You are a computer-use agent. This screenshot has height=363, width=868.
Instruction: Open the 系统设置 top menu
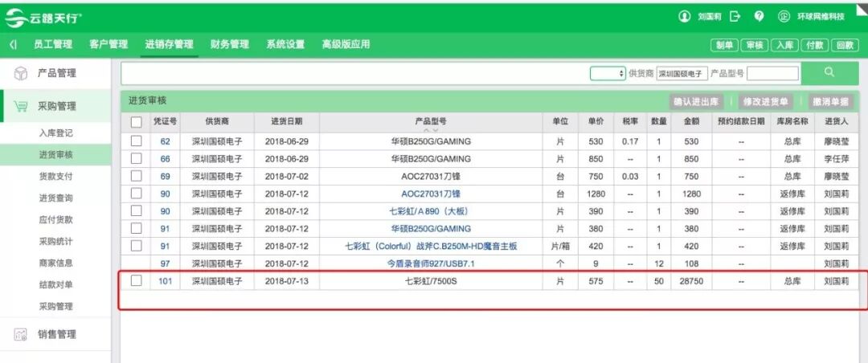[x=285, y=44]
